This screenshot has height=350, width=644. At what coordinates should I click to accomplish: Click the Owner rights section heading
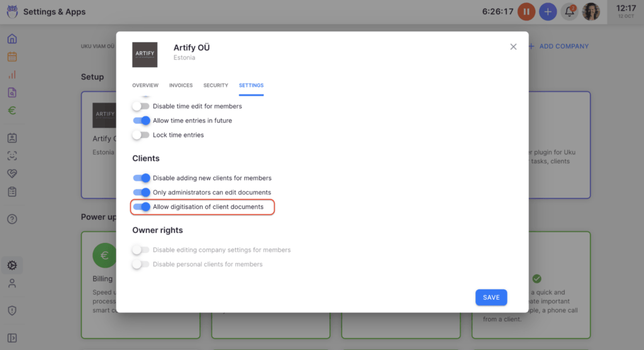[157, 230]
